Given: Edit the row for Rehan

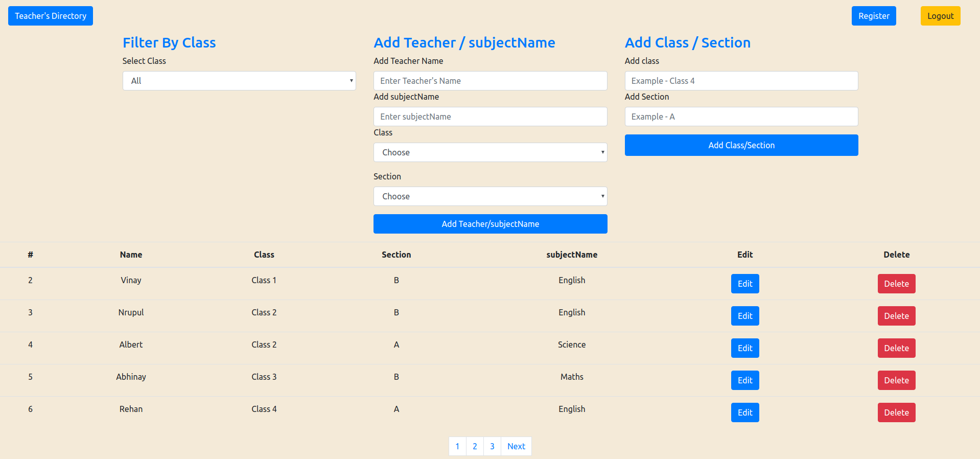Looking at the screenshot, I should tap(744, 412).
